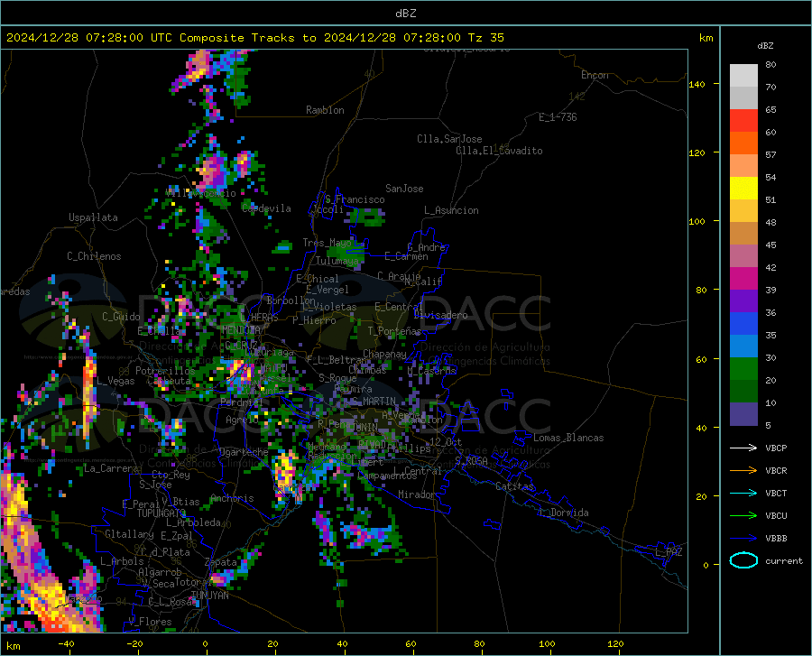
Task: Click the 'V_Flores' map label
Action: pos(150,622)
